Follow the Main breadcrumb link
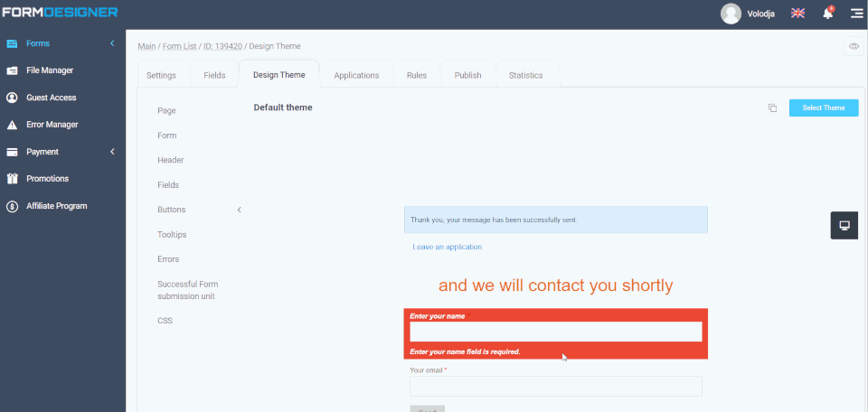The image size is (868, 412). click(x=146, y=46)
